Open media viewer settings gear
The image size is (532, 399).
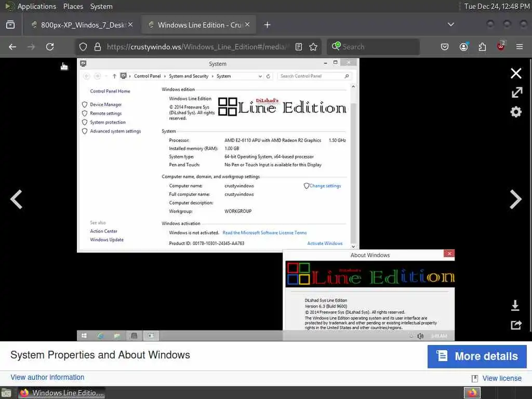click(516, 112)
